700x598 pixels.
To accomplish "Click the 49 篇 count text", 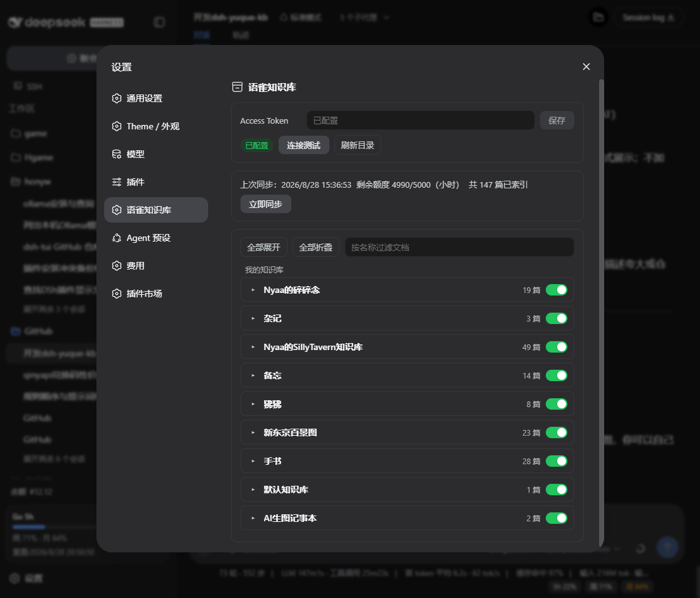I will 531,347.
